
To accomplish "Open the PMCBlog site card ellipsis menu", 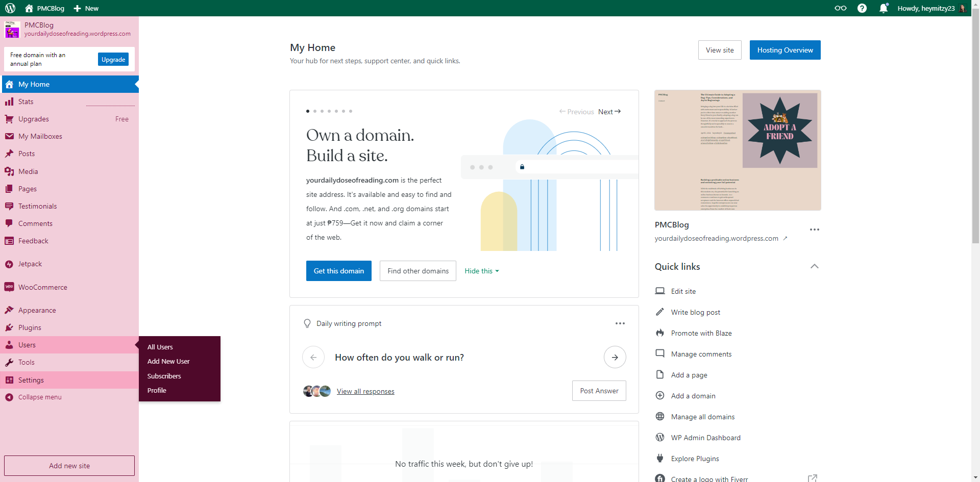I will tap(815, 230).
